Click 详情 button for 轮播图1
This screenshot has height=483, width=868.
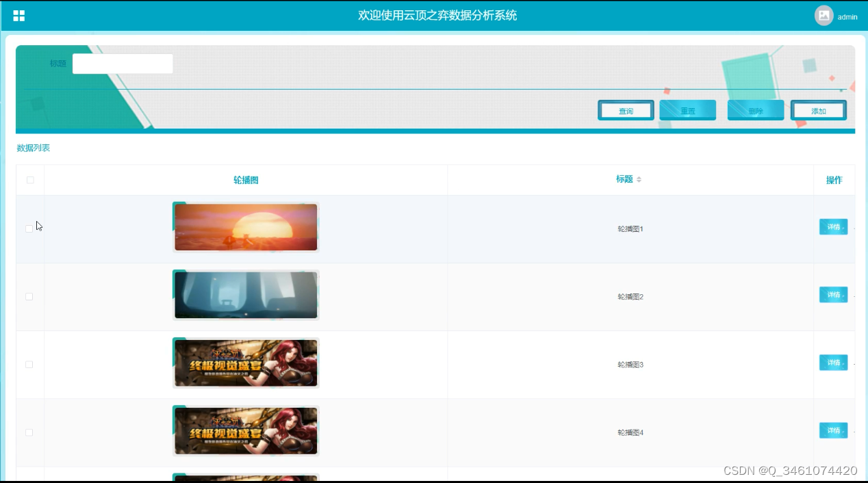pos(833,227)
